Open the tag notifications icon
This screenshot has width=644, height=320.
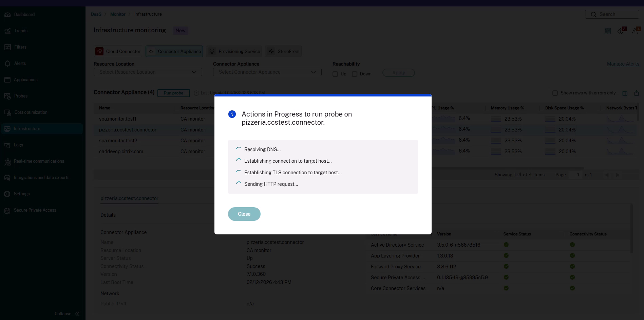[x=621, y=31]
